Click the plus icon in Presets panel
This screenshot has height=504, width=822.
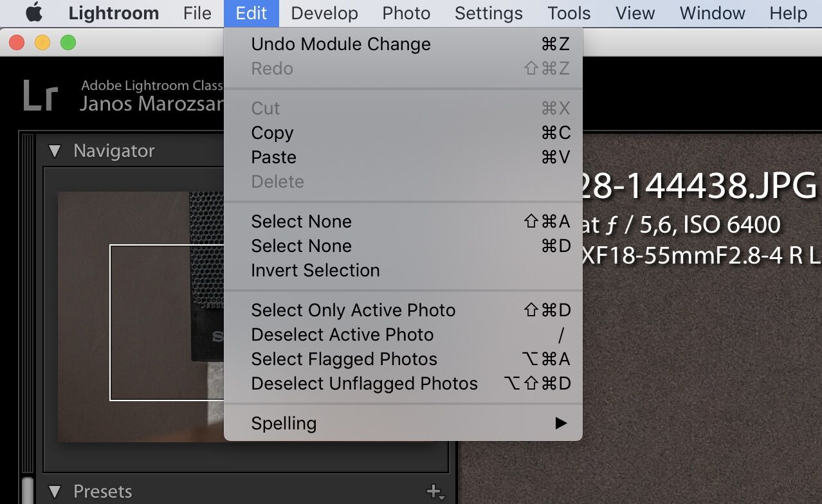coord(435,492)
